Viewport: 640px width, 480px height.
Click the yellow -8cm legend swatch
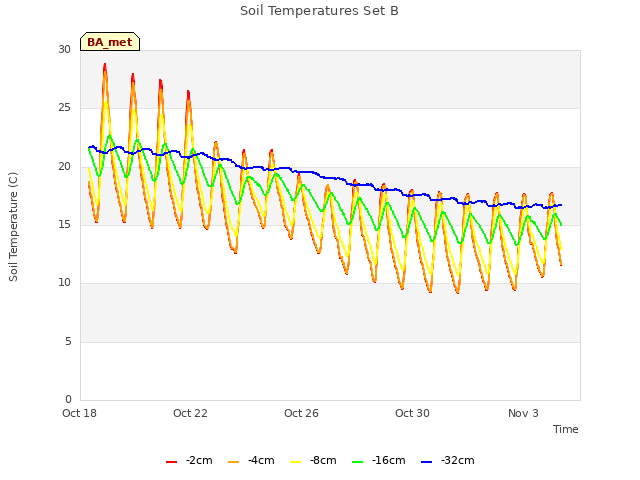[296, 462]
